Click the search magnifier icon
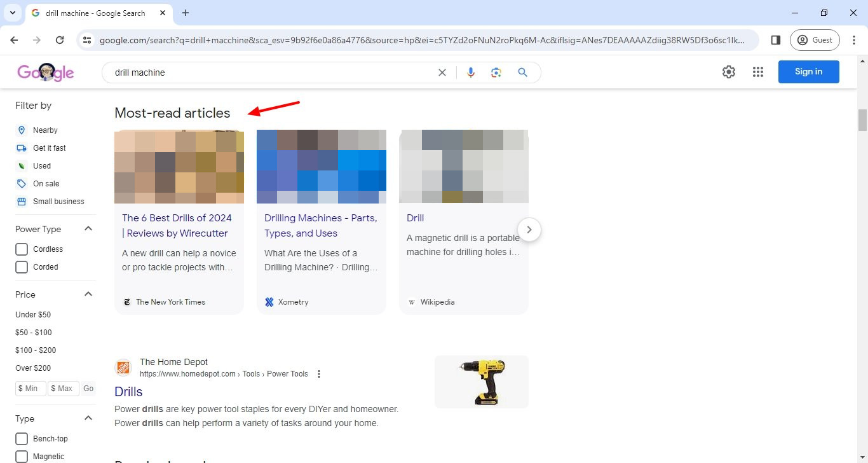The width and height of the screenshot is (868, 463). pos(522,72)
